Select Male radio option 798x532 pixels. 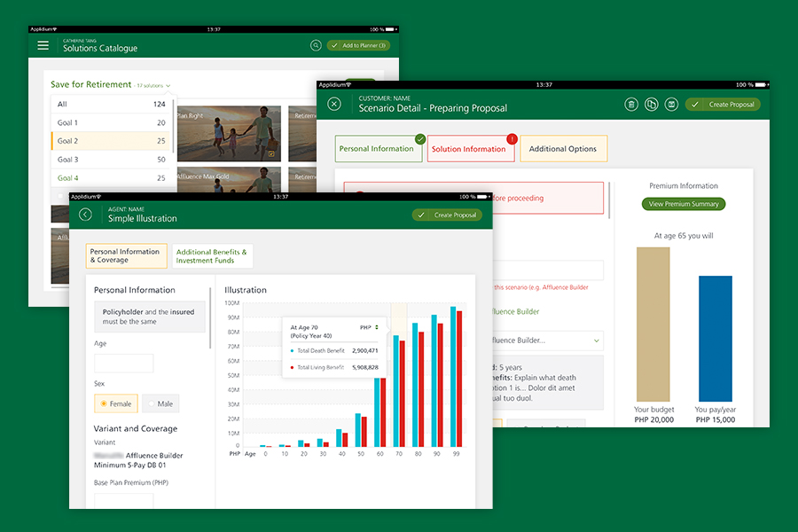click(x=160, y=403)
